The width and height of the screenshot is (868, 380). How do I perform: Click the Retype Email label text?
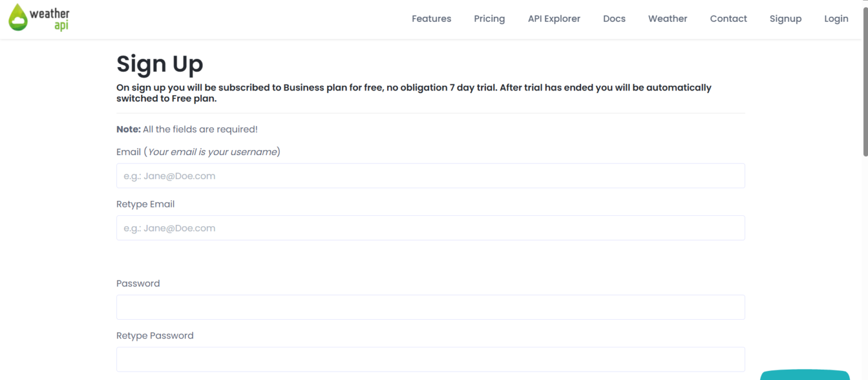[x=145, y=204]
